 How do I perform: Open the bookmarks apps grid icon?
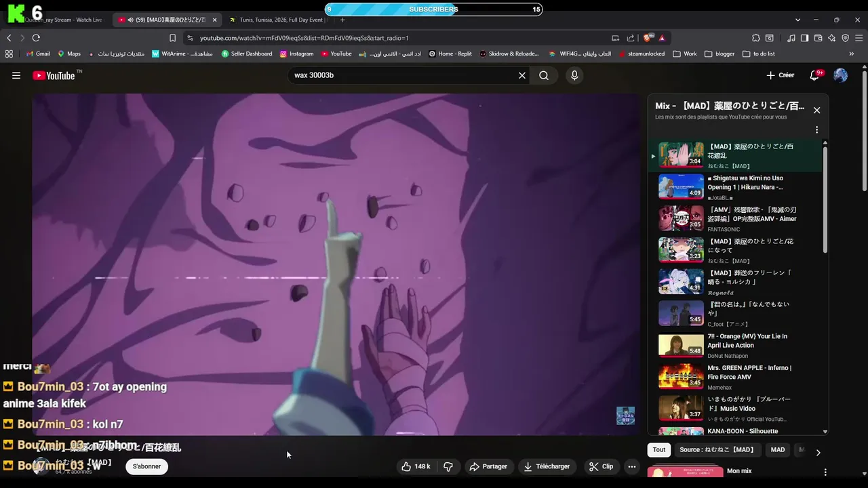tap(9, 54)
